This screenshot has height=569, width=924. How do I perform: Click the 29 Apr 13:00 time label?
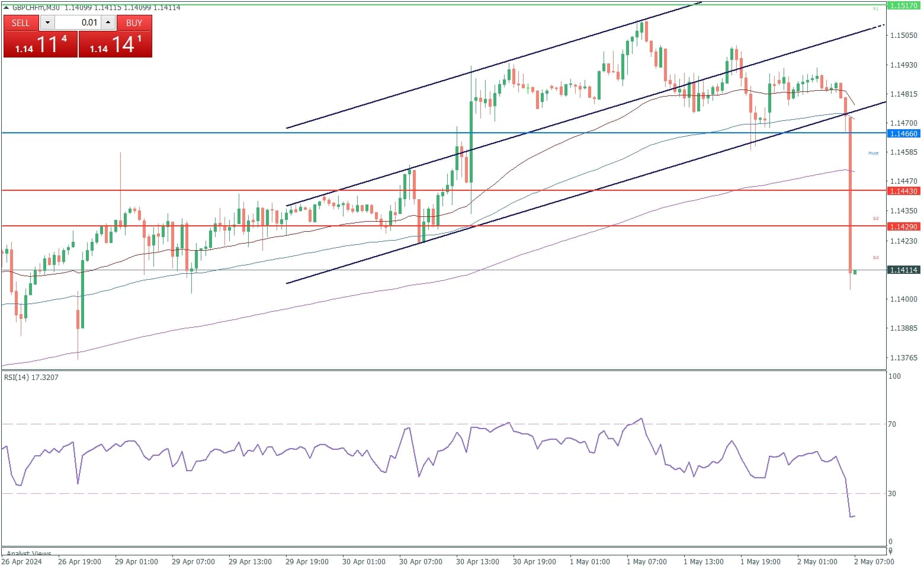(x=250, y=561)
